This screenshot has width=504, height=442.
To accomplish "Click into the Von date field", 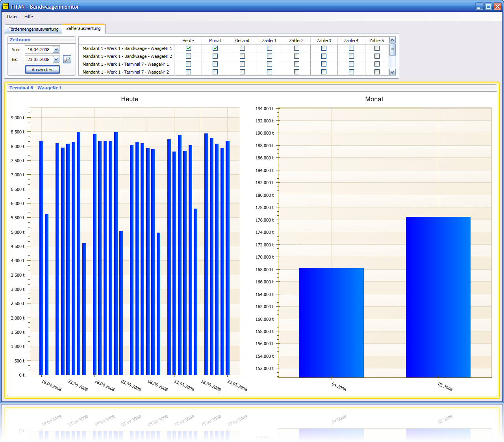I will (39, 50).
